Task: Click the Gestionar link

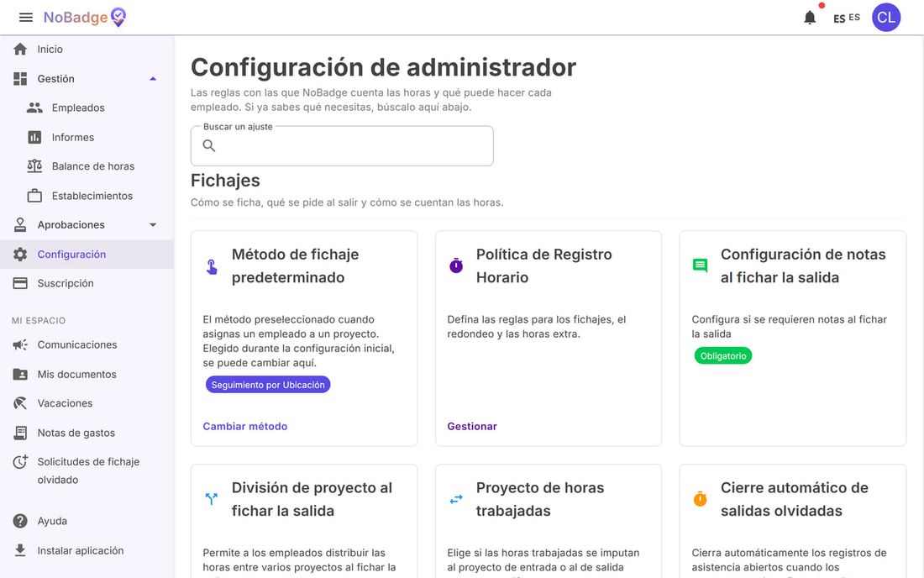Action: point(472,426)
